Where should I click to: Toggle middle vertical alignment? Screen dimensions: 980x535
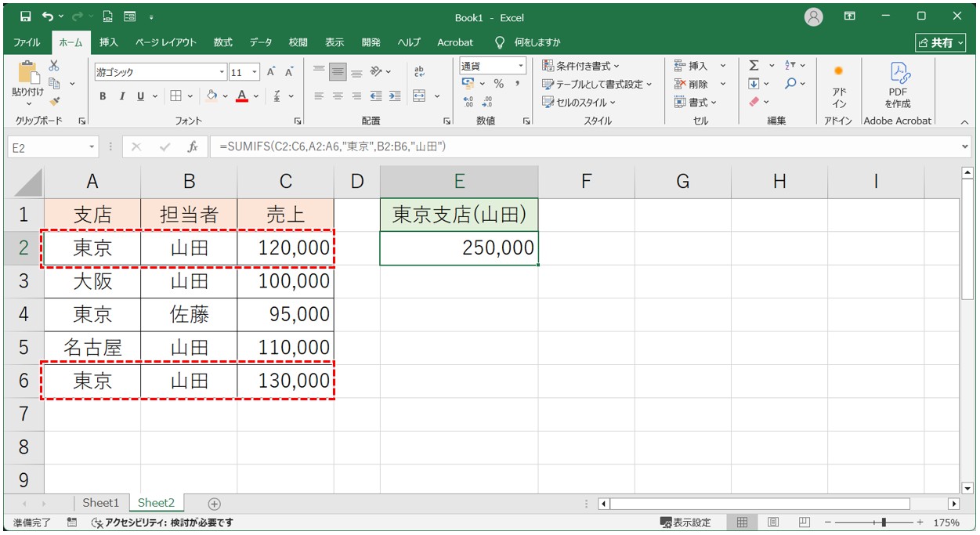coord(338,72)
